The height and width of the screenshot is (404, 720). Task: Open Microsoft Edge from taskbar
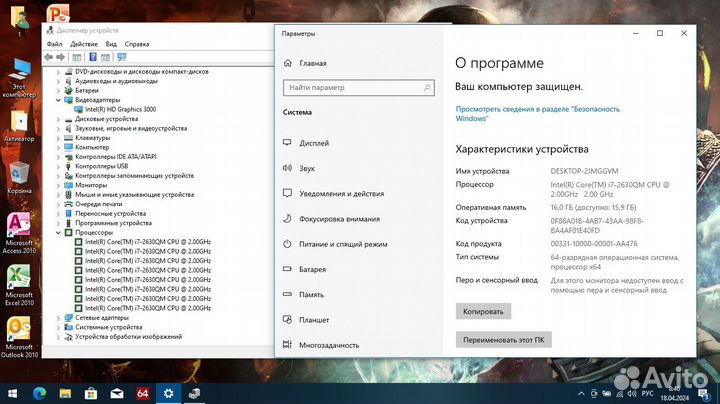(39, 393)
